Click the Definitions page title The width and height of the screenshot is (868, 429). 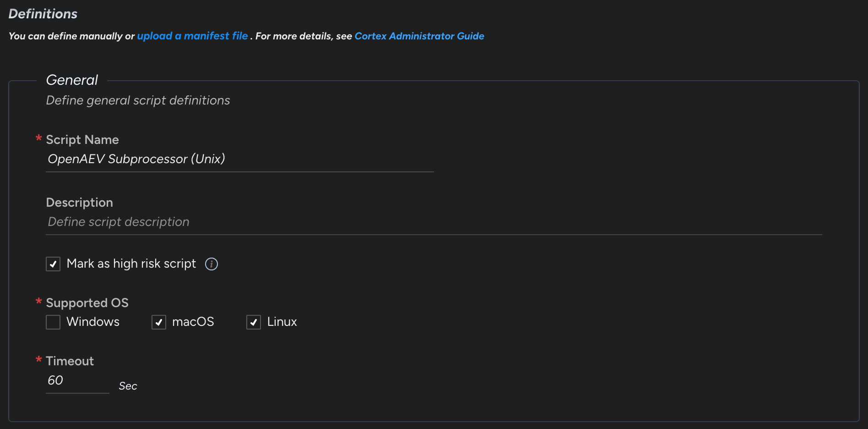(x=43, y=14)
